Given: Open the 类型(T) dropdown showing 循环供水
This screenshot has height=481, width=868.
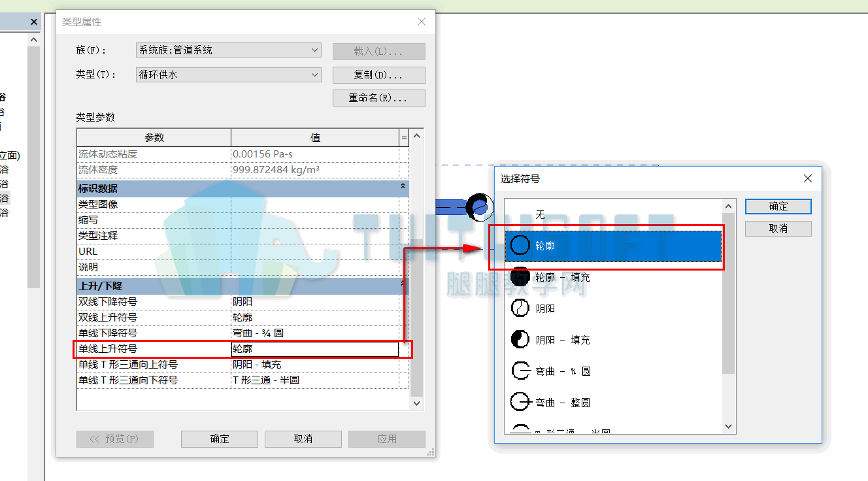Looking at the screenshot, I should 229,75.
